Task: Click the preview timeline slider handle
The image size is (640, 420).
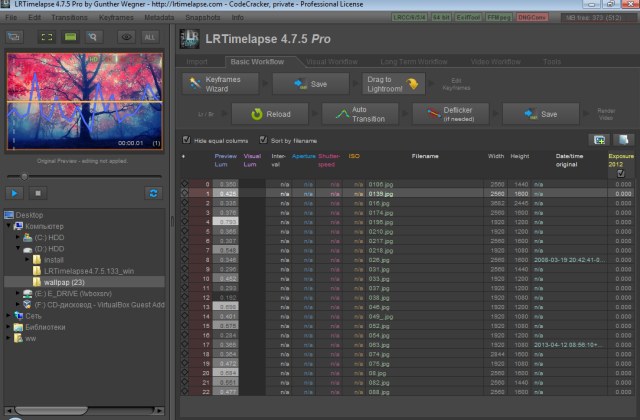Action: [x=22, y=176]
